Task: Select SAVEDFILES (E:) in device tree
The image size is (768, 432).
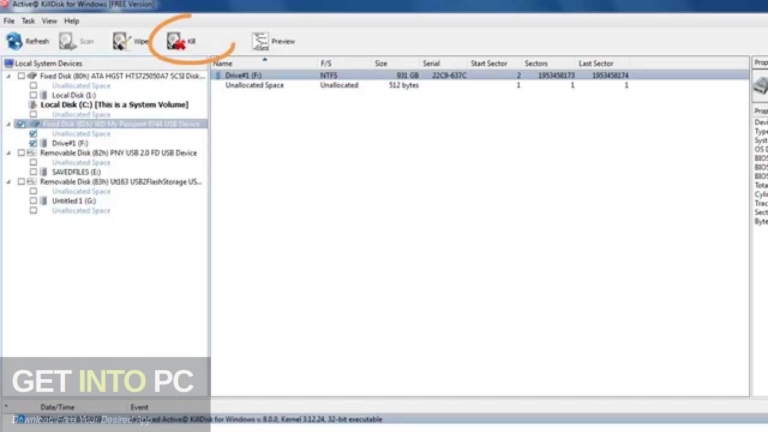Action: pyautogui.click(x=76, y=172)
